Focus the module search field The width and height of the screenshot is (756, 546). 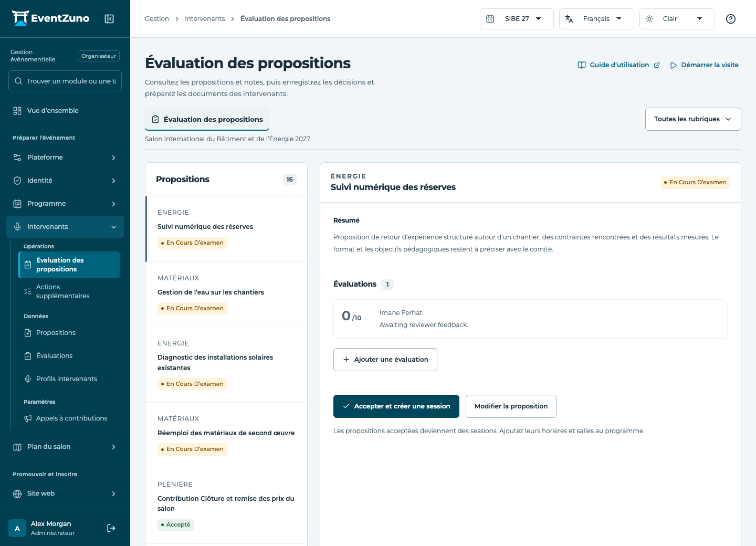tap(65, 81)
